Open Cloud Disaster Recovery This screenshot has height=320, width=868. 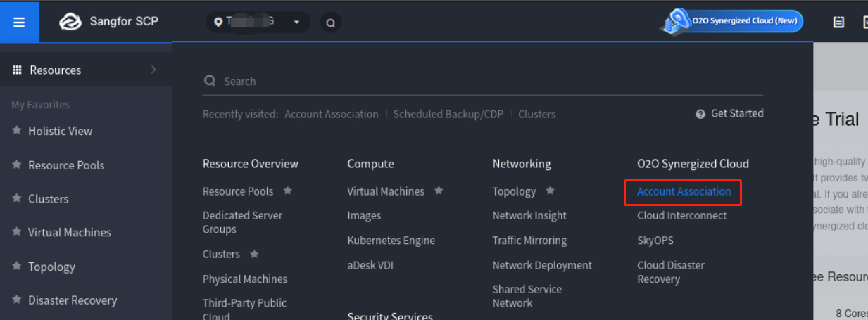tap(671, 272)
